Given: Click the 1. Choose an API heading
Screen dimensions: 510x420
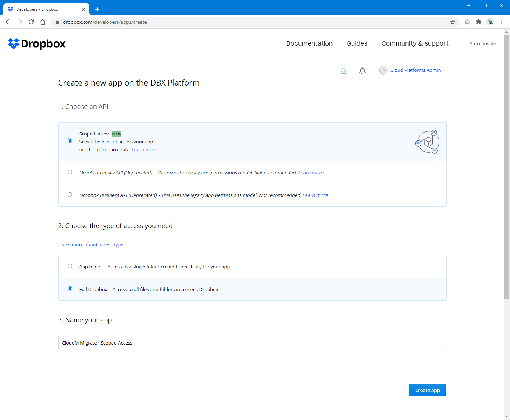Looking at the screenshot, I should [x=83, y=107].
